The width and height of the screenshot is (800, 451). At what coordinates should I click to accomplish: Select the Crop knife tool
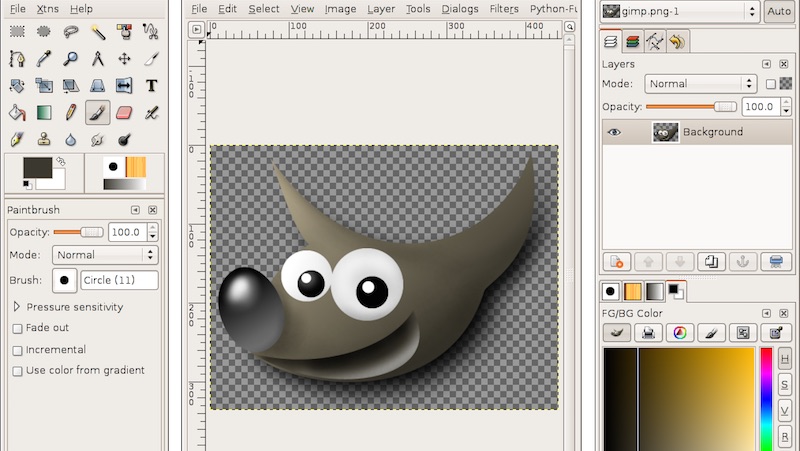coord(151,59)
